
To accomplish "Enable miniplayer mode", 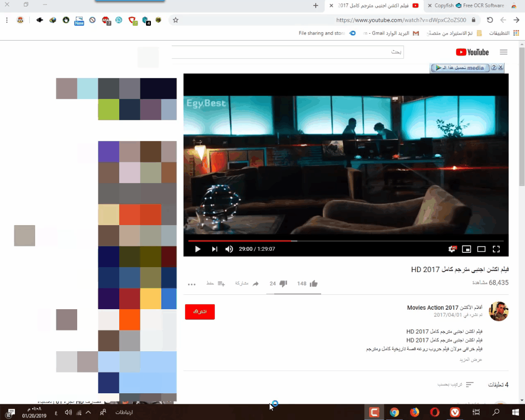I will coord(466,249).
